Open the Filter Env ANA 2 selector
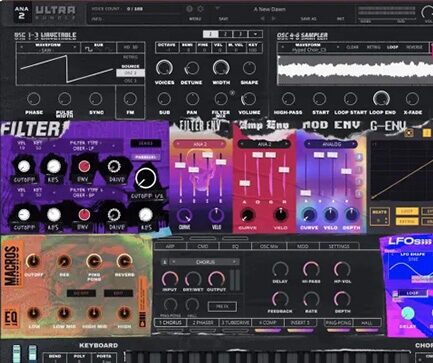Image resolution: width=433 pixels, height=363 pixels. point(200,144)
